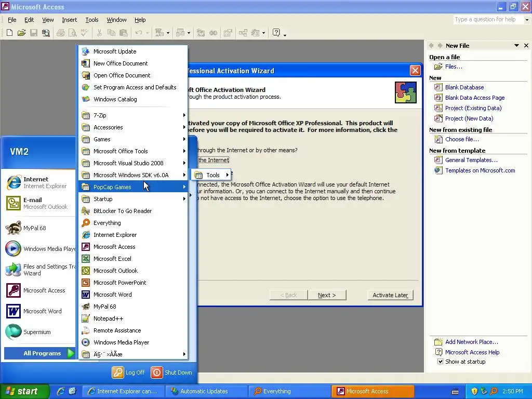Click Internet Explorer quick launch icon
Screen dimensions: 532x399
coord(61,391)
